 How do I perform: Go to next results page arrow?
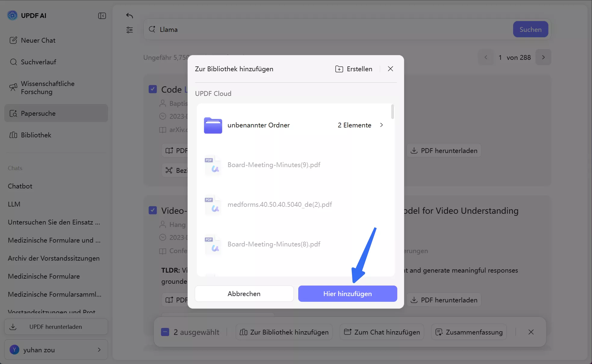pos(543,57)
